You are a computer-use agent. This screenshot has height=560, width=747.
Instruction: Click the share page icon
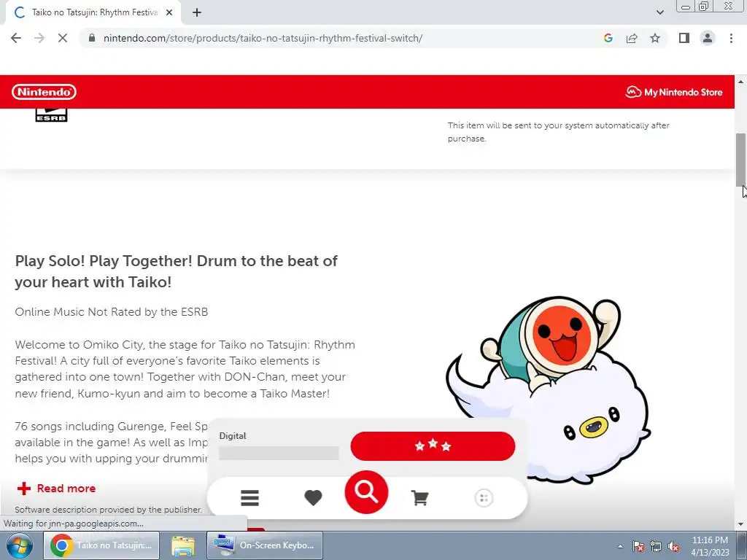click(x=632, y=38)
